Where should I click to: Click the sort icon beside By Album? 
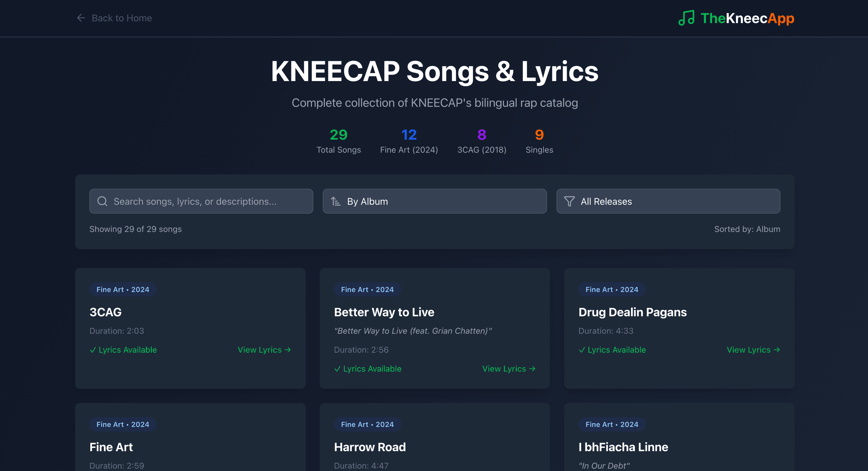[x=336, y=201]
